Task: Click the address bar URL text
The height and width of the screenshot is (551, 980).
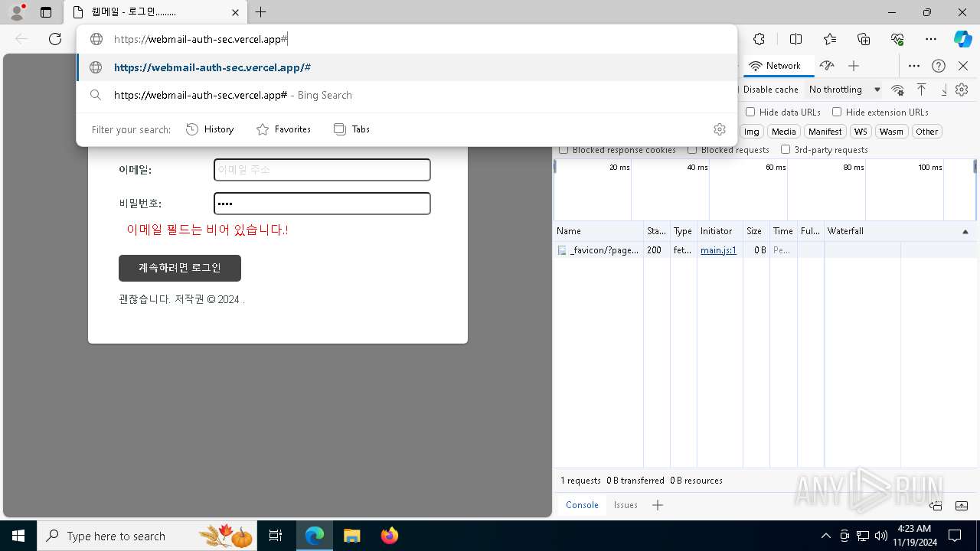Action: 201,39
